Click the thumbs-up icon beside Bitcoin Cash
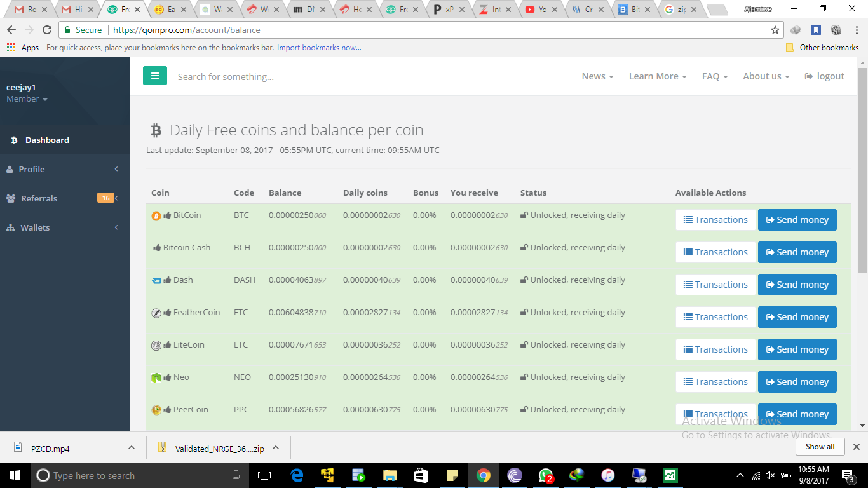 tap(157, 248)
